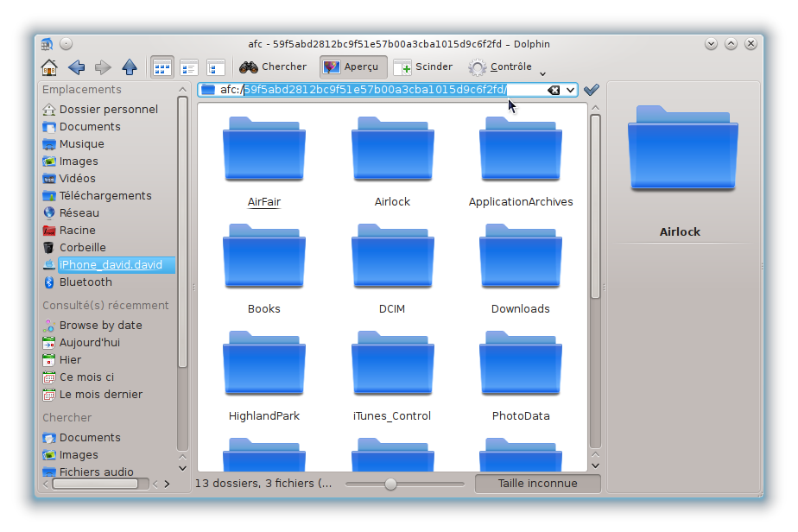Select the PhotoData folder
This screenshot has height=532, width=798.
[x=521, y=376]
